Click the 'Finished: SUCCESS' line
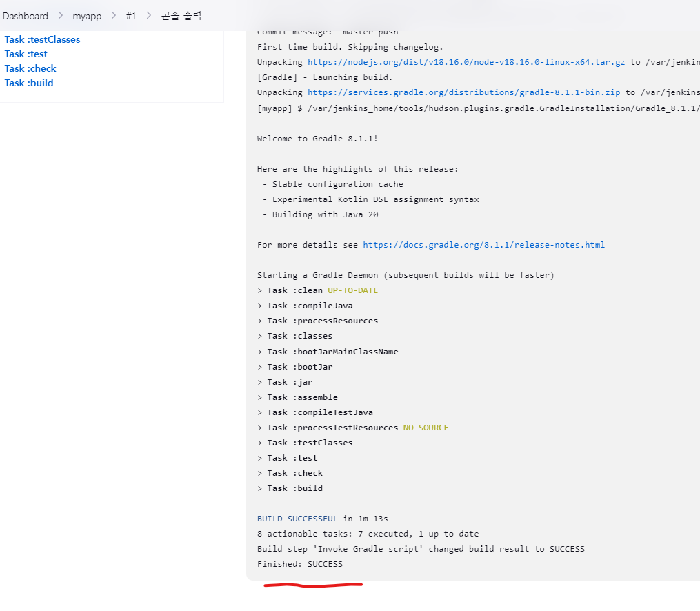 tap(300, 564)
